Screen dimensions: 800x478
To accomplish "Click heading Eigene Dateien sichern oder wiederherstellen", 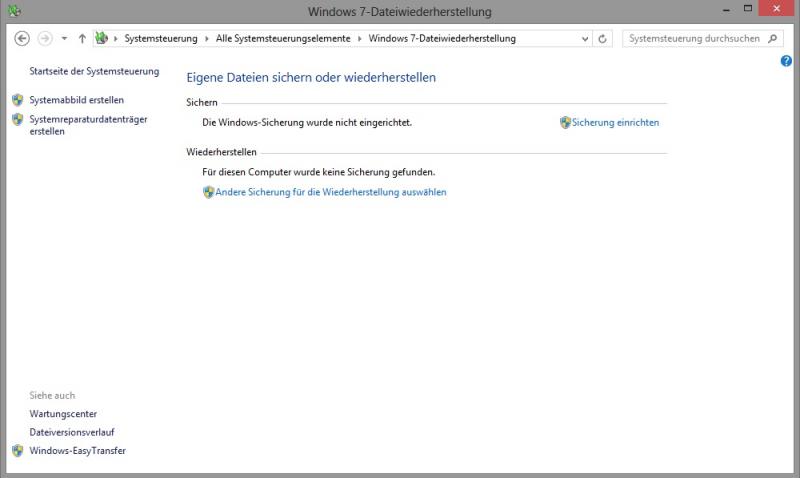I will click(x=311, y=78).
